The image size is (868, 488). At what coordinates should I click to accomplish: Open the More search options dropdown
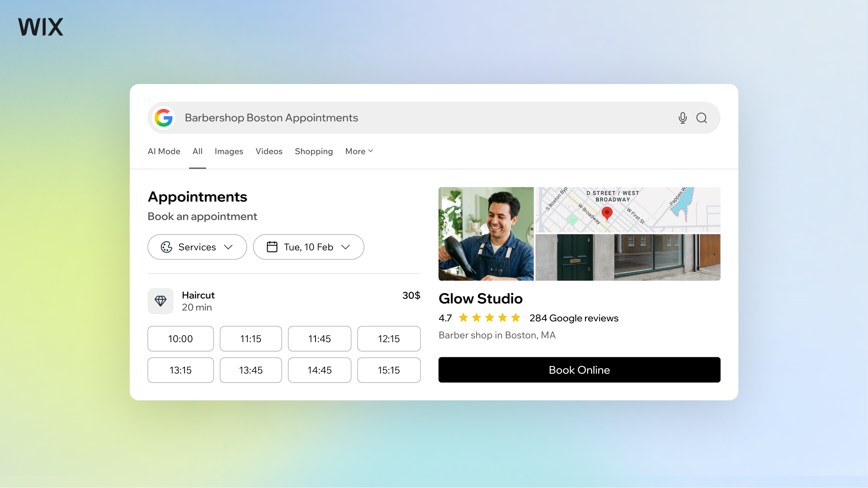(359, 151)
